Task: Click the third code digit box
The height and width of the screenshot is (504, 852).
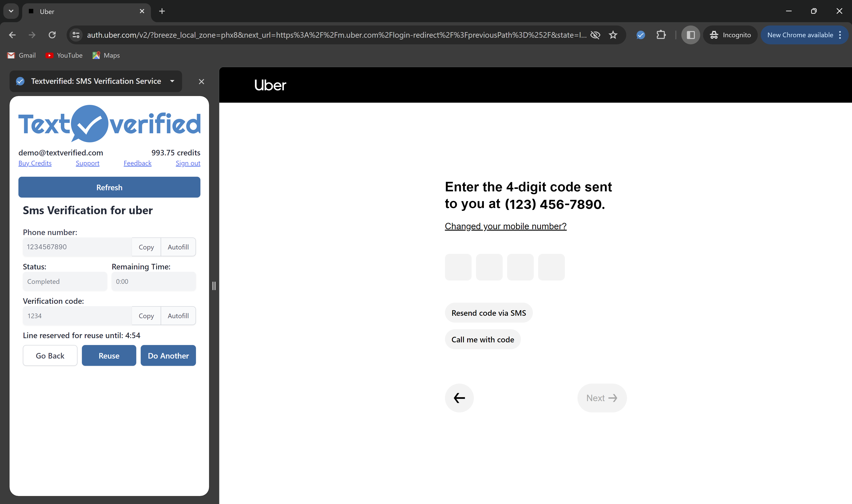Action: 520,267
